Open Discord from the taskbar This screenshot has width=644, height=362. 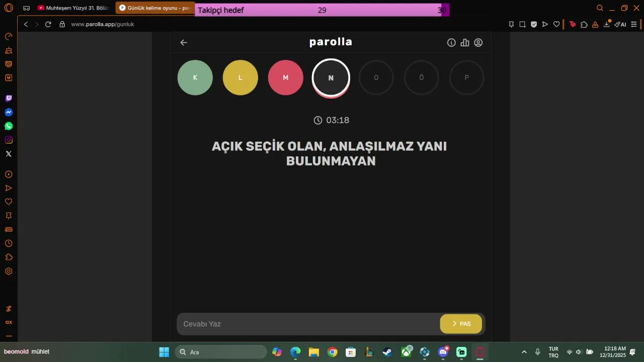[x=443, y=352]
